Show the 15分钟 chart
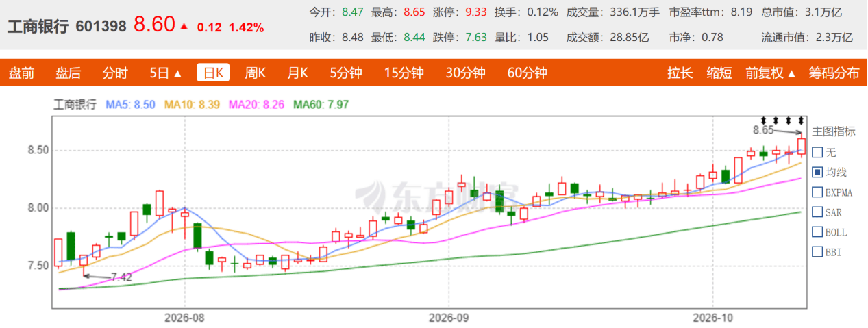 [404, 73]
